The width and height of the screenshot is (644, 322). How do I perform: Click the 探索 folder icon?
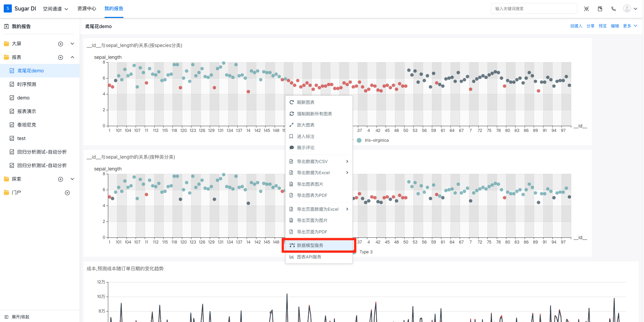pos(6,179)
